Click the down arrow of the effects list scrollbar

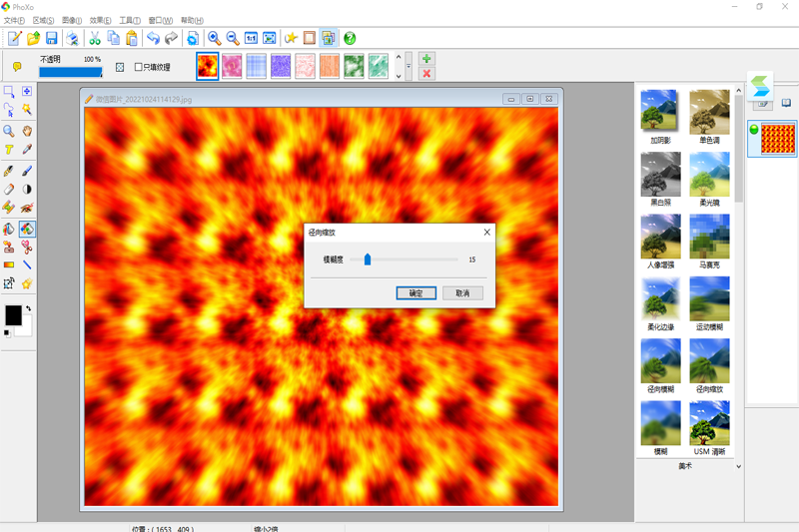(x=739, y=466)
